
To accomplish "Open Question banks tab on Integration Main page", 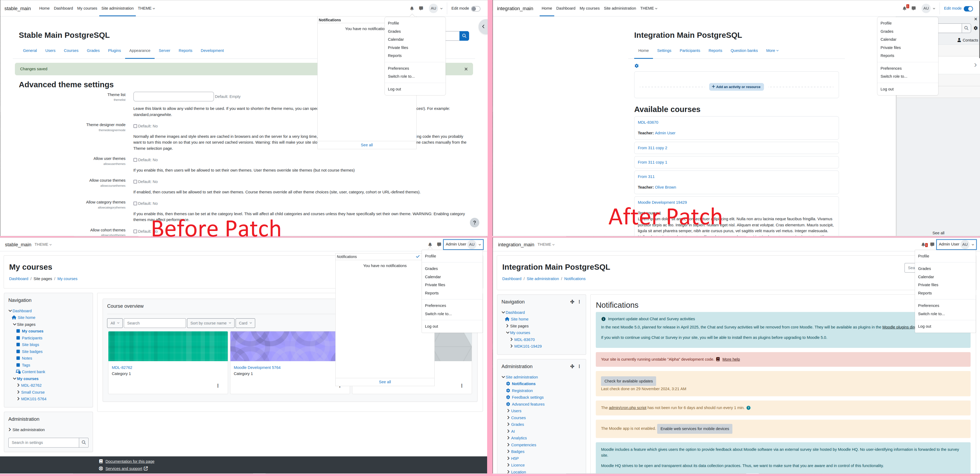I will tap(744, 51).
